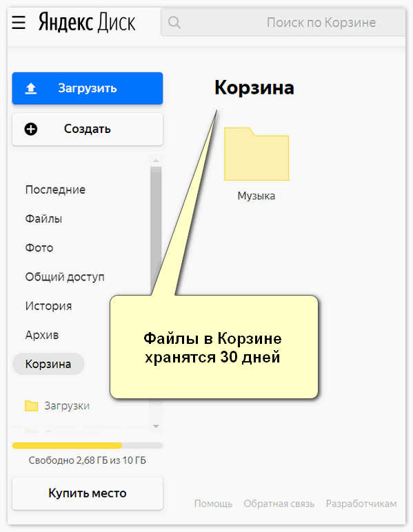The image size is (413, 532).
Task: Click the storage usage progress bar
Action: pos(88,445)
